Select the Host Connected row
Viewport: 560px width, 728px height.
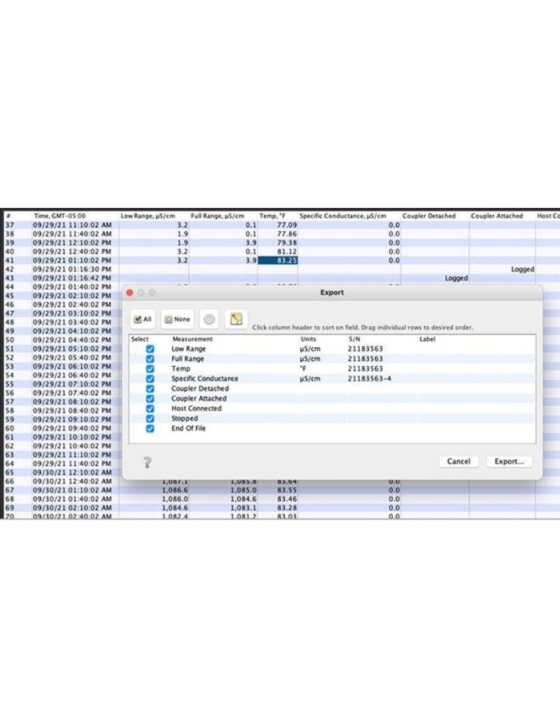196,408
